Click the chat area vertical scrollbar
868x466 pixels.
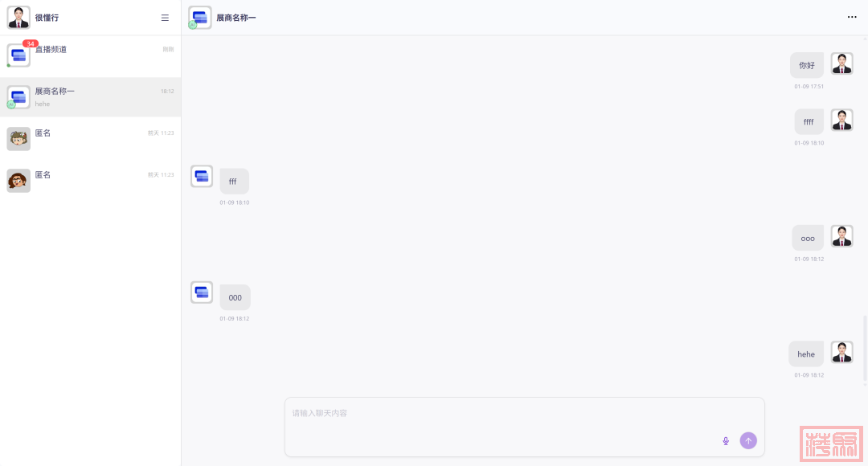[865, 349]
